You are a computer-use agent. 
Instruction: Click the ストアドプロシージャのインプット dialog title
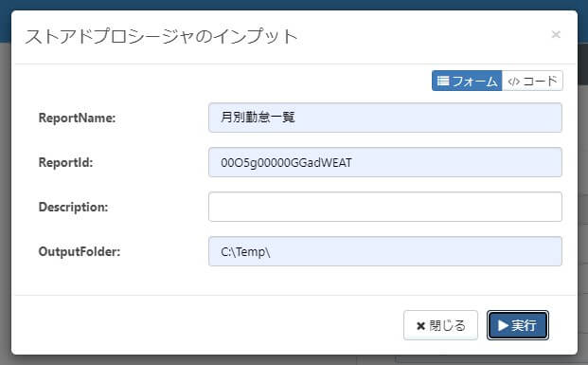(161, 36)
